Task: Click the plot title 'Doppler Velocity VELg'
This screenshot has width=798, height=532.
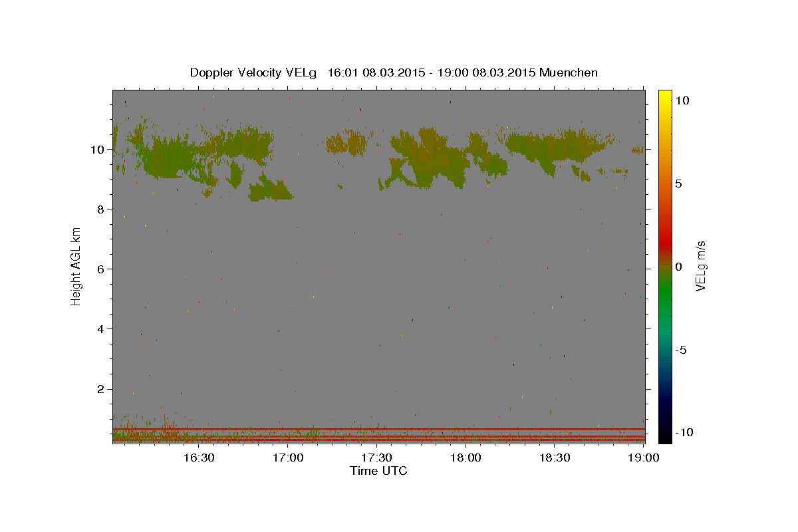Action: (255, 72)
